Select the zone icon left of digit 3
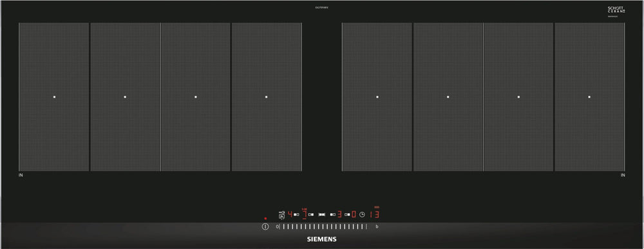The width and height of the screenshot is (644, 249). pos(333,214)
